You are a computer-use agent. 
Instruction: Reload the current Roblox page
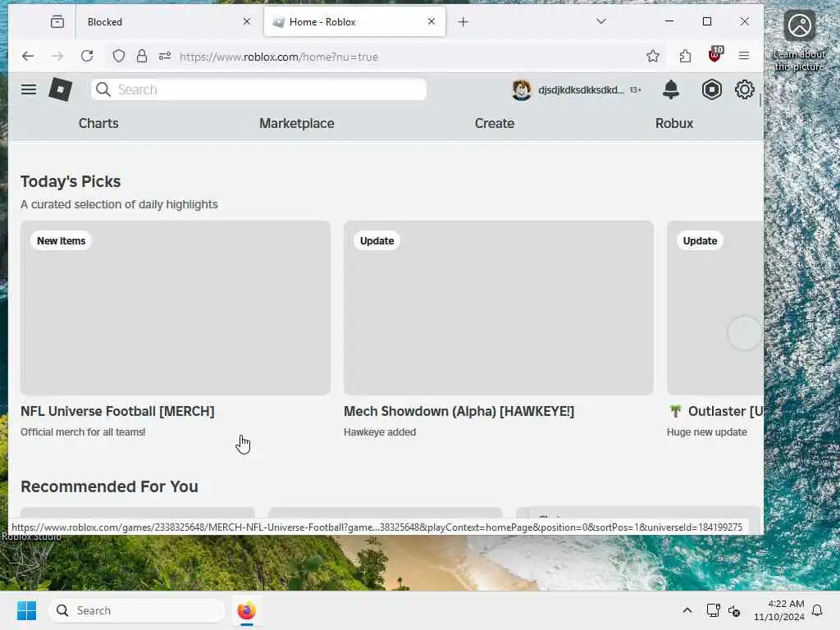point(87,57)
